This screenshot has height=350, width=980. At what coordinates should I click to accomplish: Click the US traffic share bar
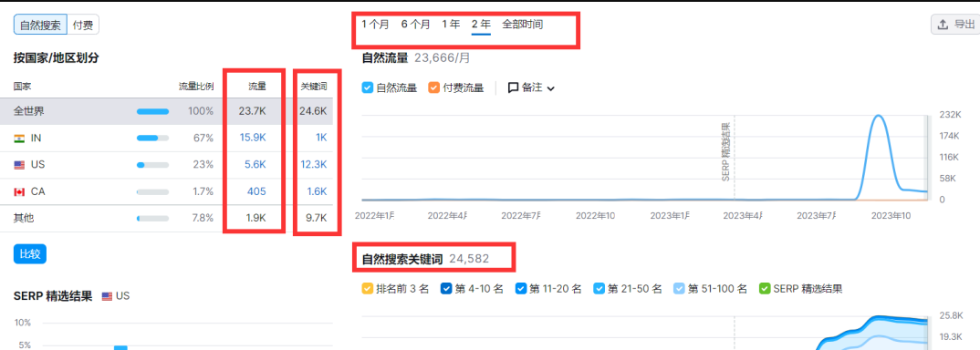click(152, 165)
